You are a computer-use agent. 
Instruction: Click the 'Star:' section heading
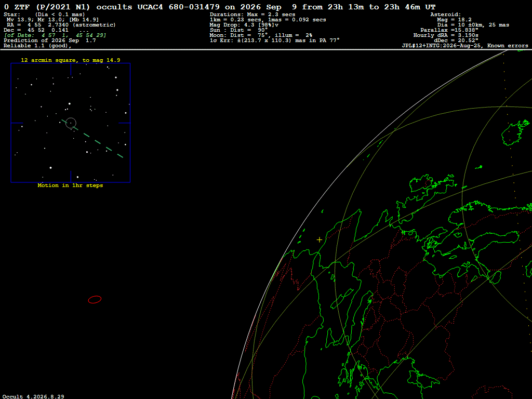(12, 15)
